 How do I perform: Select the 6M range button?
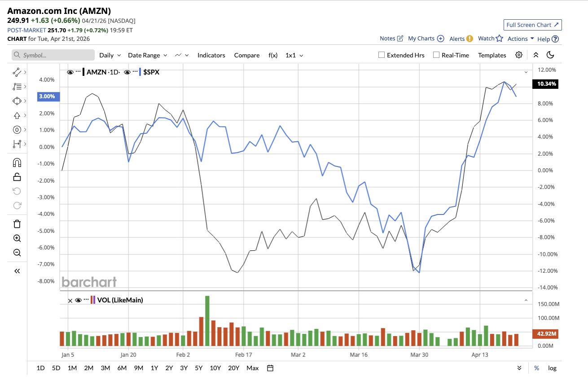(122, 368)
